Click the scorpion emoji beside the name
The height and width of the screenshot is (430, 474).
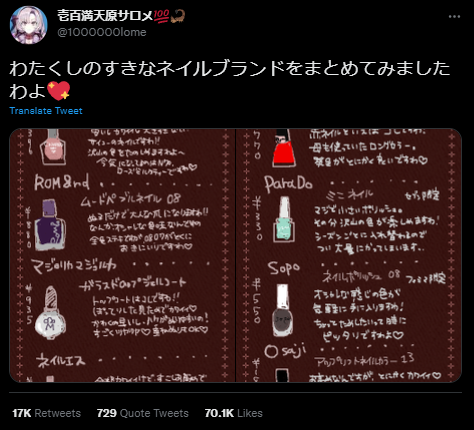tap(178, 16)
